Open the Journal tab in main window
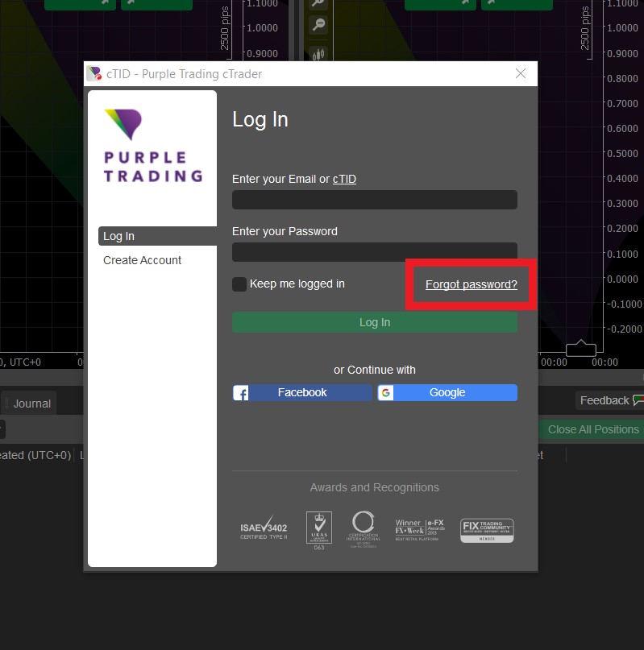This screenshot has width=644, height=650. (x=32, y=404)
